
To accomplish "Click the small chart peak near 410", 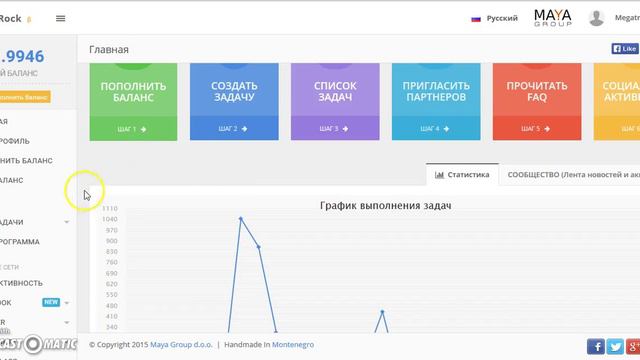I will [x=382, y=312].
